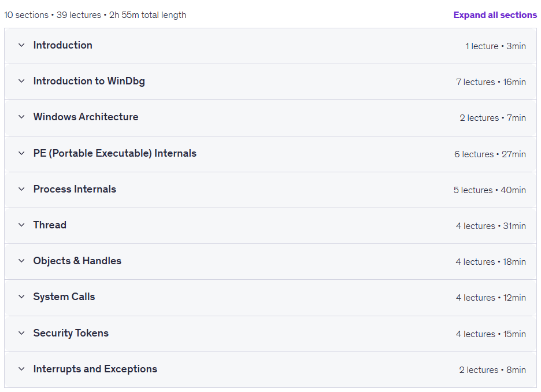Expand the PE Internals chevron

[21, 153]
